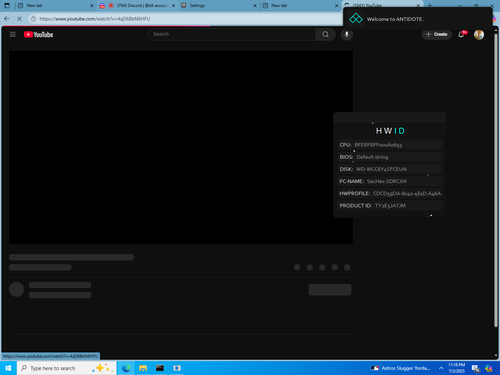Viewport: 500px width, 375px height.
Task: Switch to the second New tab
Action: click(x=300, y=6)
